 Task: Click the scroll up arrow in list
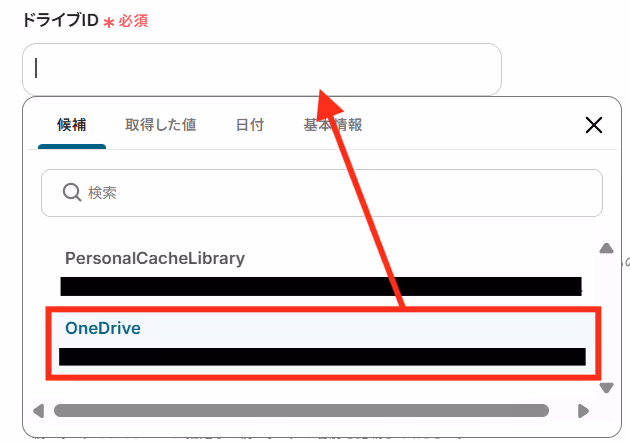click(x=606, y=248)
